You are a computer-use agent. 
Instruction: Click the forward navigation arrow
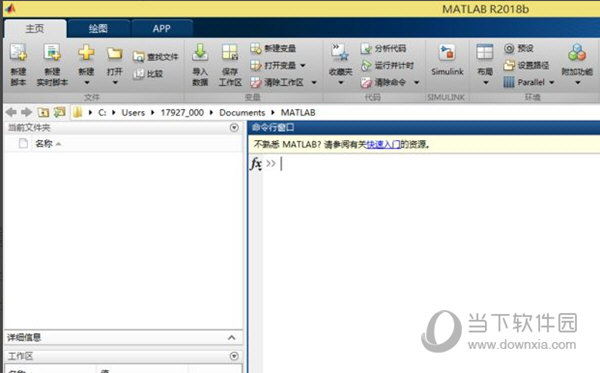(26, 112)
